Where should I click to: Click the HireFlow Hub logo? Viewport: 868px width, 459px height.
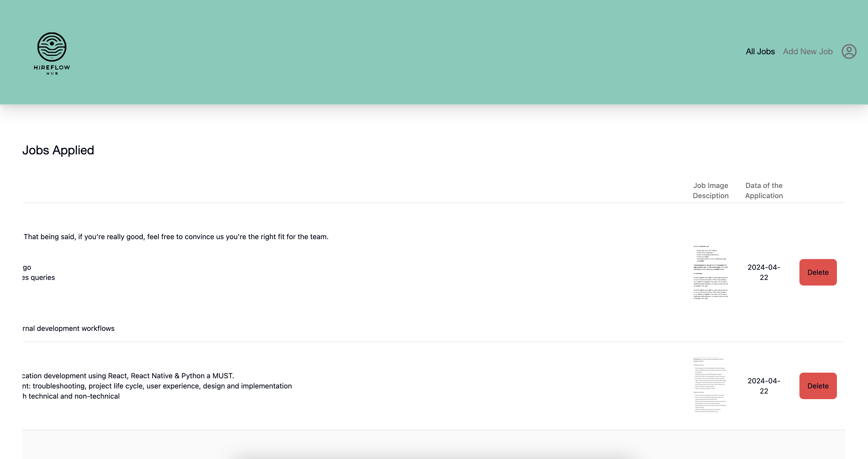coord(52,53)
